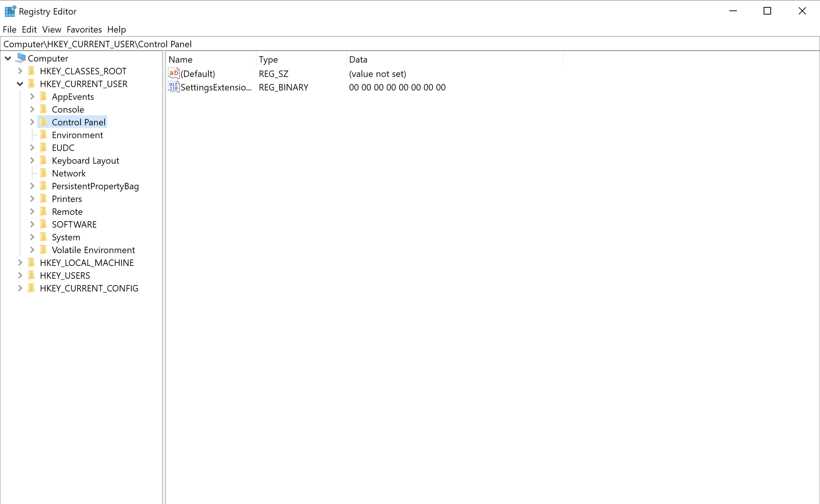Click the Computer icon in the tree
This screenshot has height=504, width=820.
[x=21, y=58]
